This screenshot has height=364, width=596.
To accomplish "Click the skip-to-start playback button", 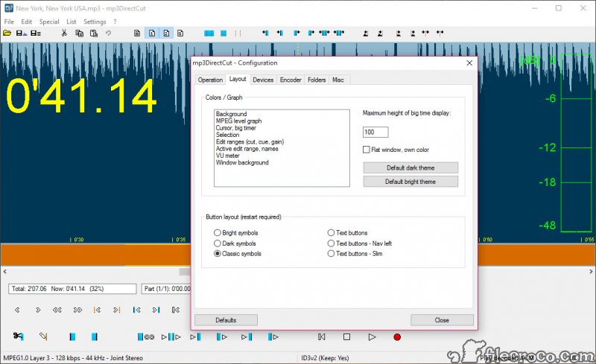I will coord(322,336).
